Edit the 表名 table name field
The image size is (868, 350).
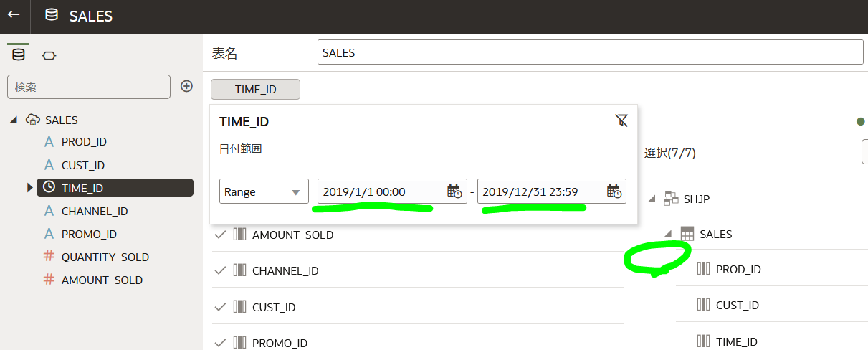tap(590, 52)
